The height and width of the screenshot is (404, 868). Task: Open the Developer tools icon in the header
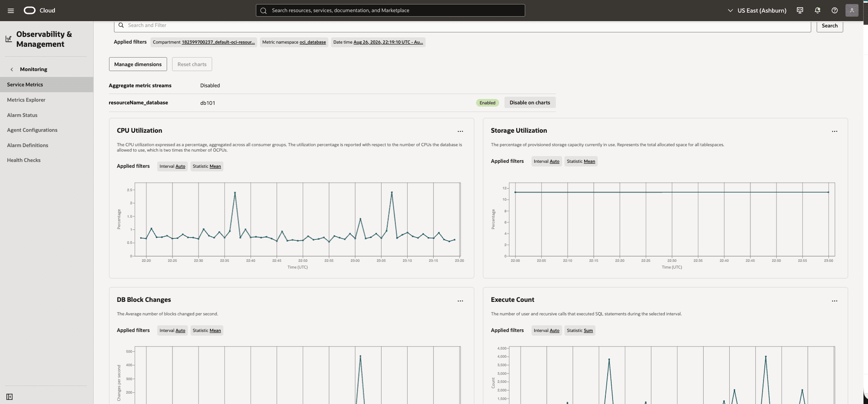point(800,10)
